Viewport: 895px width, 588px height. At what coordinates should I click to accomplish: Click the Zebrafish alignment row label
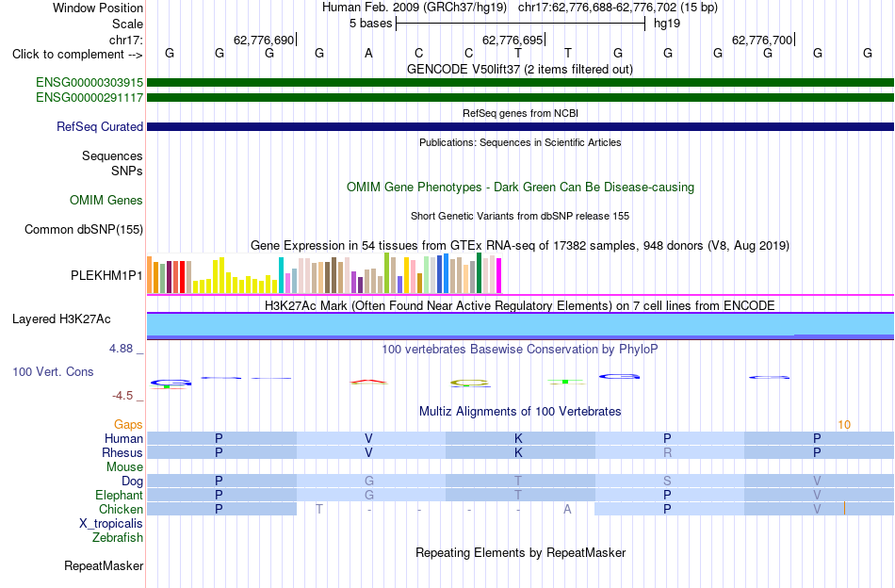coord(118,538)
